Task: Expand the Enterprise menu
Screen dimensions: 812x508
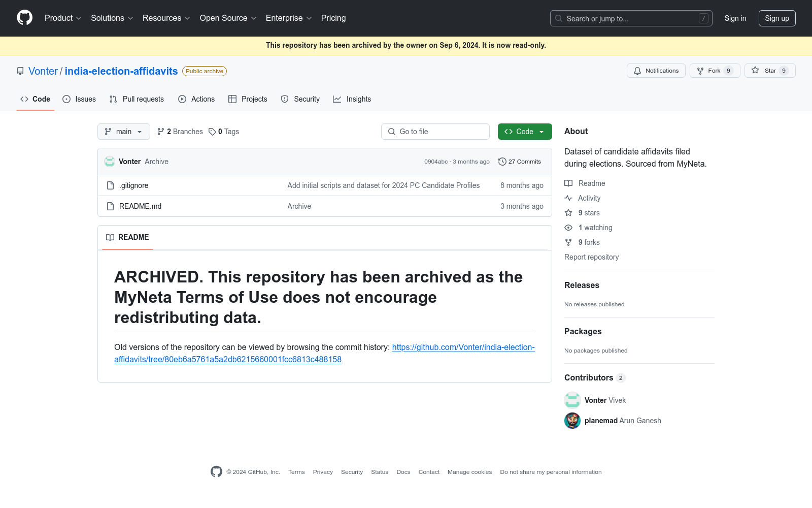Action: pyautogui.click(x=289, y=18)
